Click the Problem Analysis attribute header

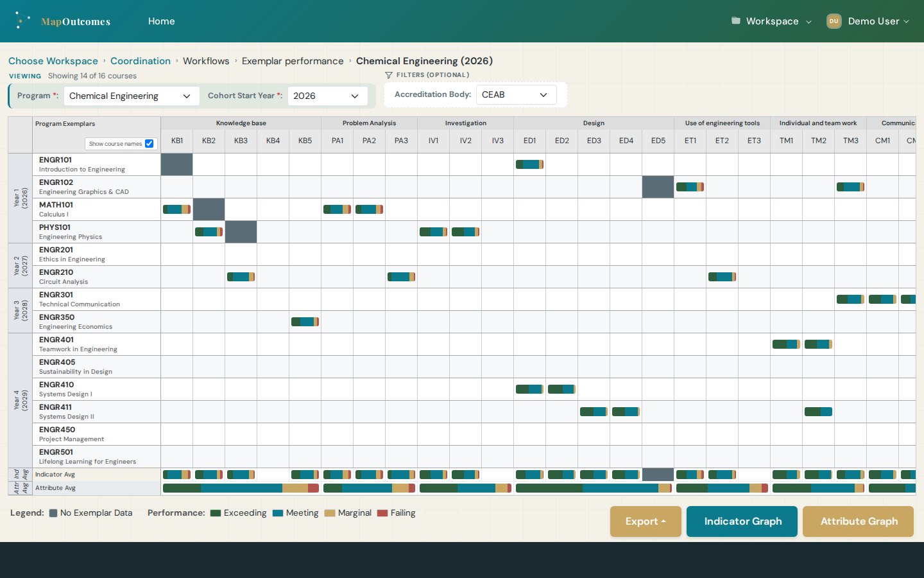tap(369, 123)
